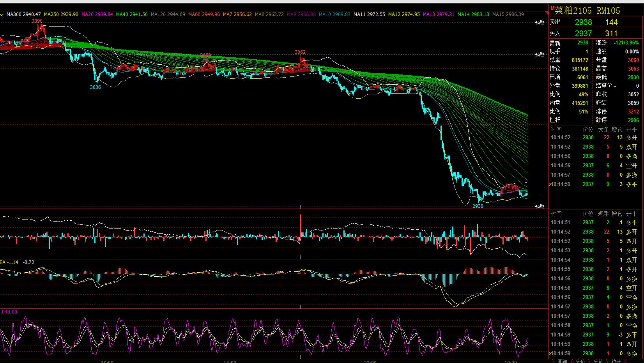644x363 pixels.
Task: Click the 内盘 value 415291
Action: (x=580, y=103)
